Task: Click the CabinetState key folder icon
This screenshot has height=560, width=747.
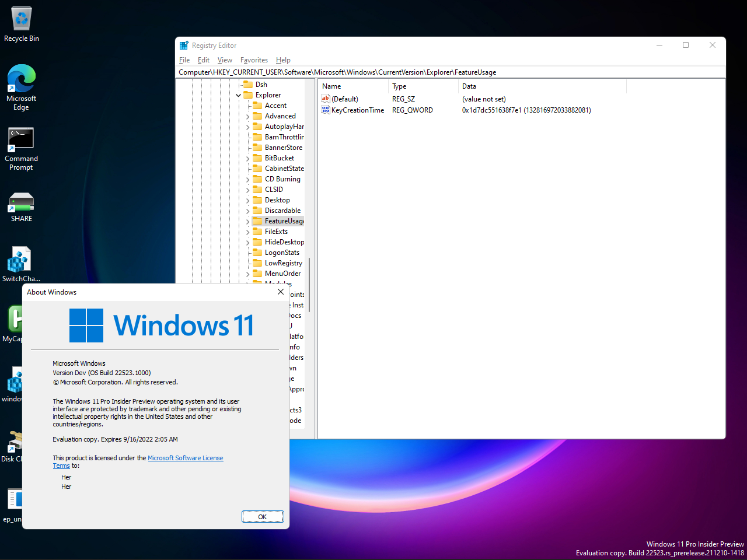Action: coord(257,169)
